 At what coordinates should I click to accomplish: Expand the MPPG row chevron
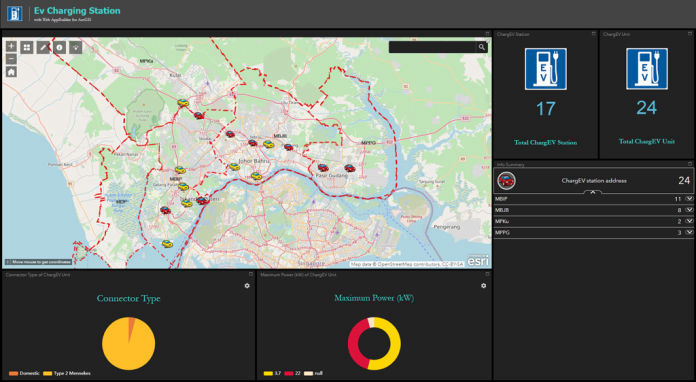(x=689, y=232)
